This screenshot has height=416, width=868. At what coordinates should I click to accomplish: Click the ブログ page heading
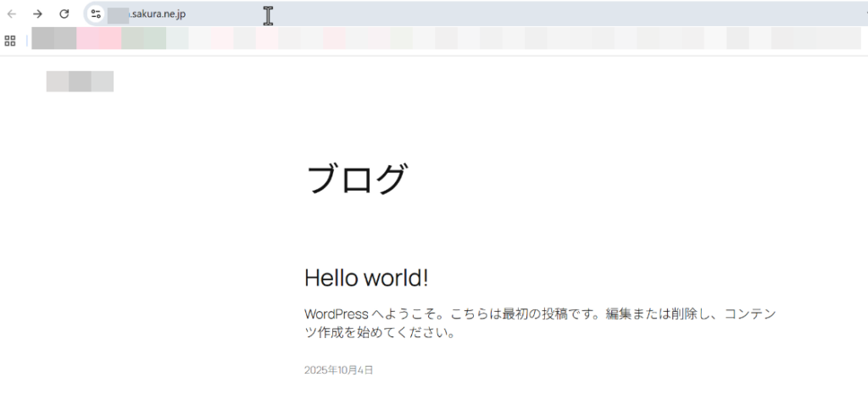(356, 180)
